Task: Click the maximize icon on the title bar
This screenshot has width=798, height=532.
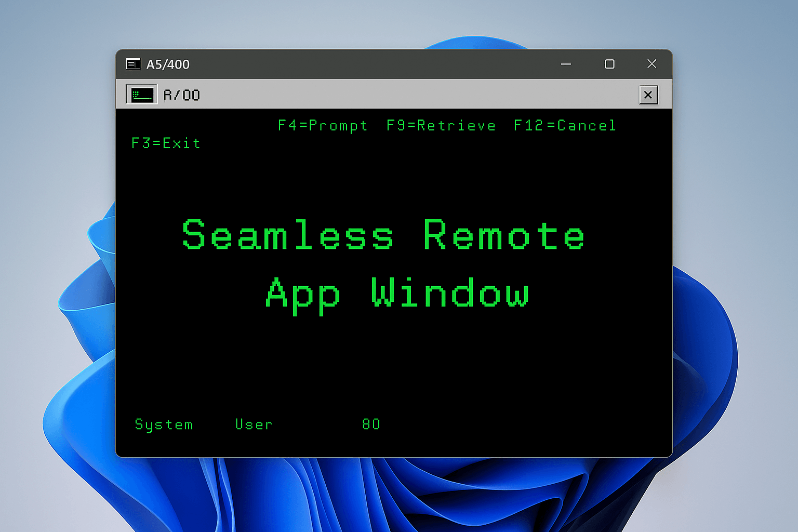Action: point(609,64)
